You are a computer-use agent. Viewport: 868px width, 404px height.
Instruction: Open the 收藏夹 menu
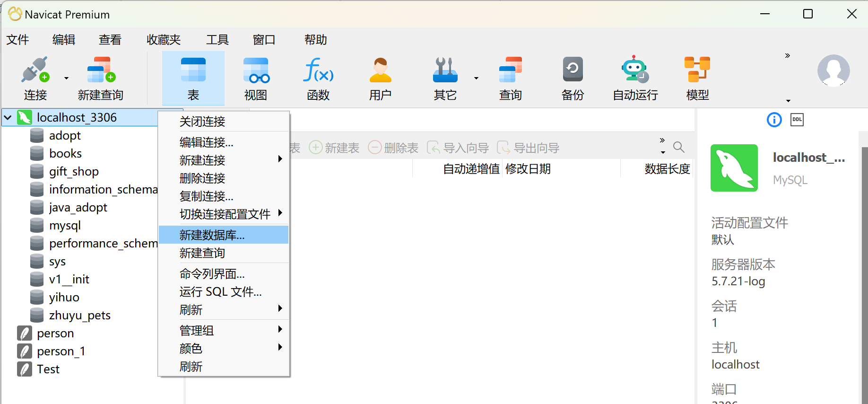pyautogui.click(x=164, y=40)
